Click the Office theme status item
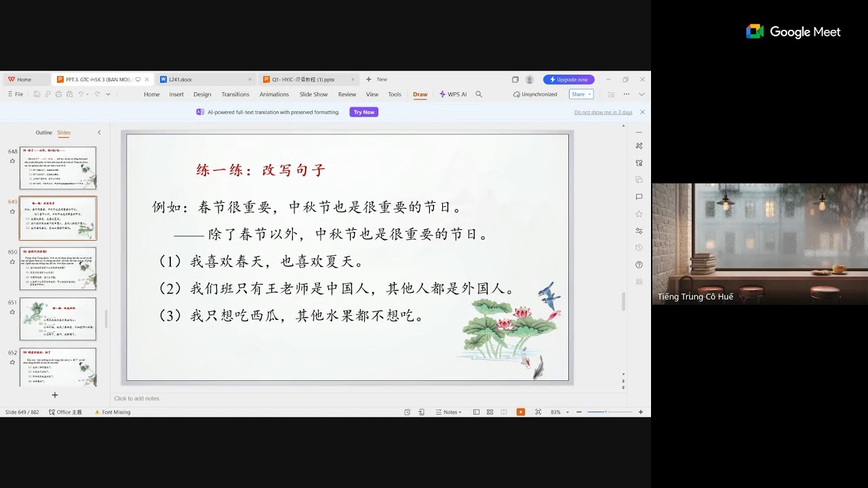868x488 pixels. tap(65, 412)
